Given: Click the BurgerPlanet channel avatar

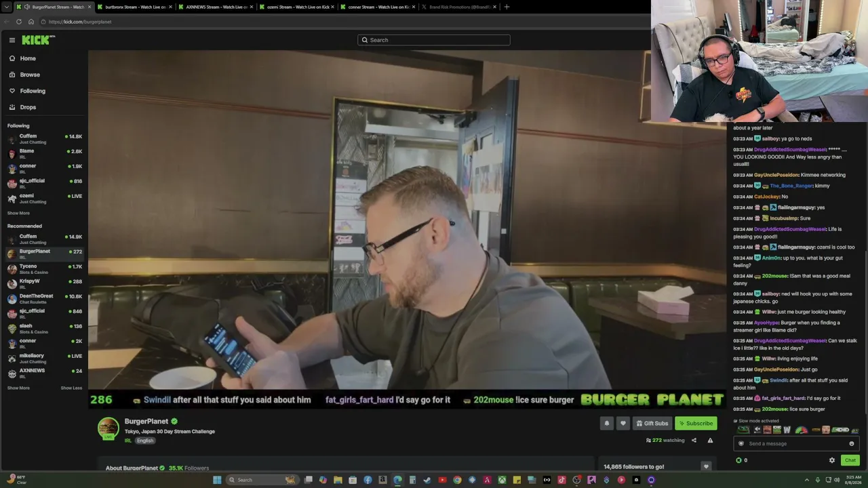Looking at the screenshot, I should [x=108, y=428].
